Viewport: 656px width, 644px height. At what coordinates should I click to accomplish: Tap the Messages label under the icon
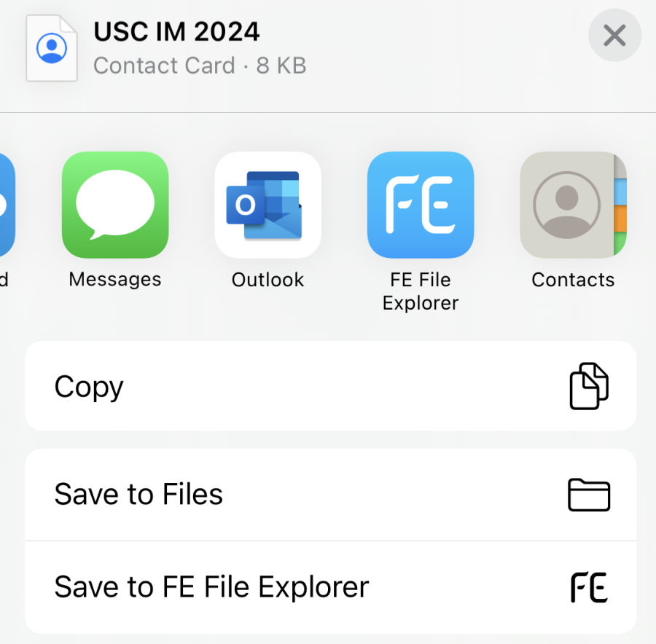click(x=115, y=280)
